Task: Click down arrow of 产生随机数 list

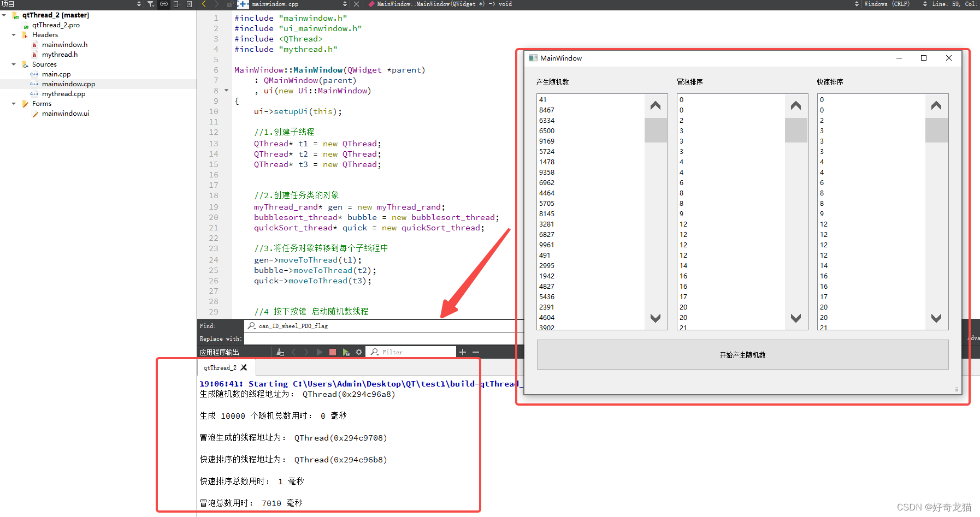Action: tap(656, 318)
